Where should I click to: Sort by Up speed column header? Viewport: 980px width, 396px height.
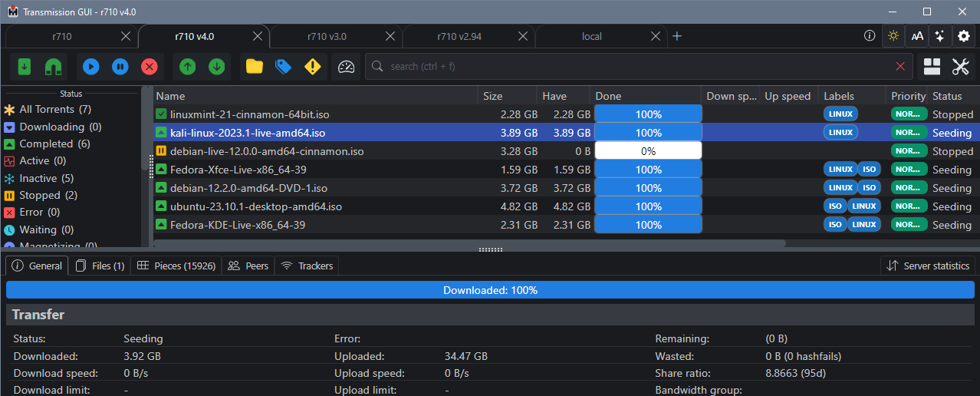point(789,96)
